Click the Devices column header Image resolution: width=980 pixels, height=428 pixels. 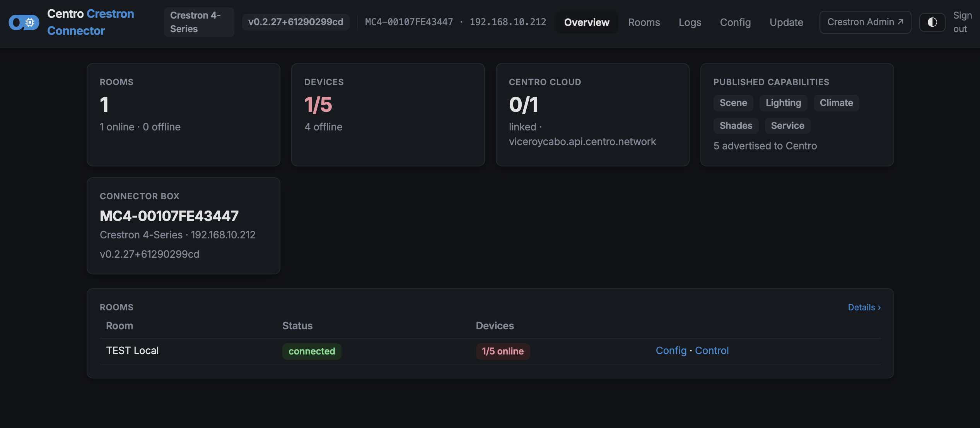point(495,326)
